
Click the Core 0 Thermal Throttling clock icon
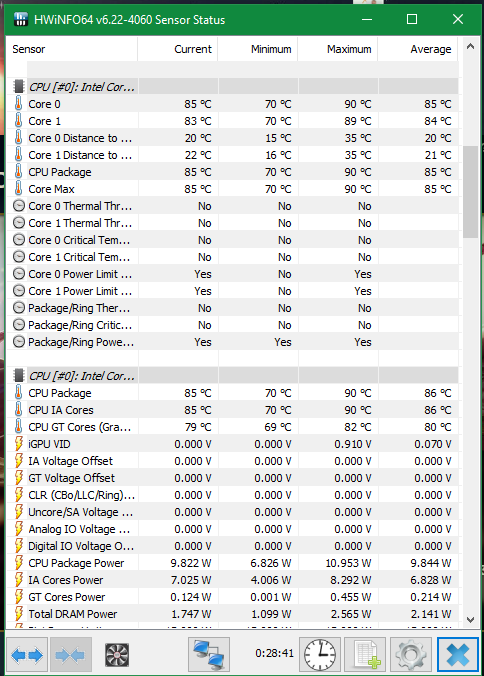(x=19, y=206)
